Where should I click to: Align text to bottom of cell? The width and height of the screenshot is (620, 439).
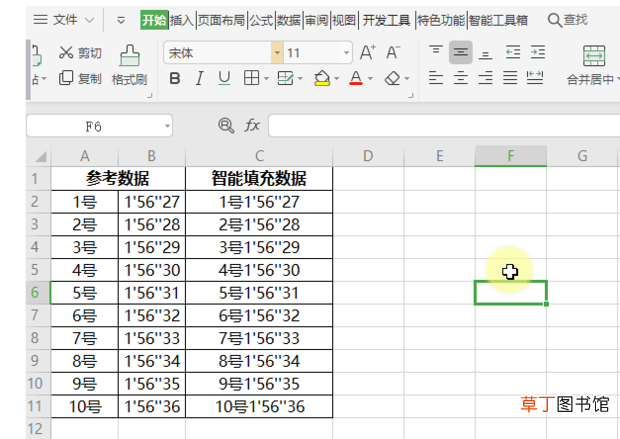pyautogui.click(x=485, y=53)
